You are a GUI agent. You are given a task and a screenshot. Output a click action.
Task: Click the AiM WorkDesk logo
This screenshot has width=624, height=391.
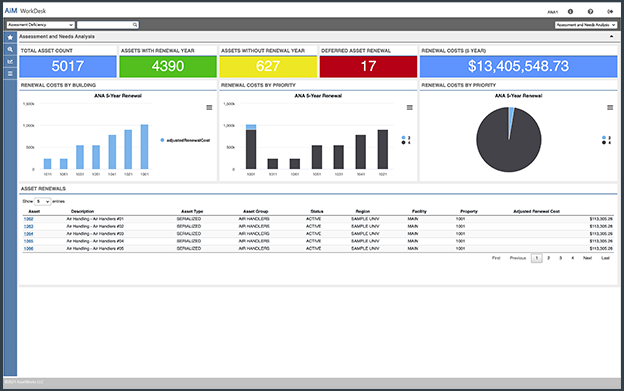(x=25, y=11)
